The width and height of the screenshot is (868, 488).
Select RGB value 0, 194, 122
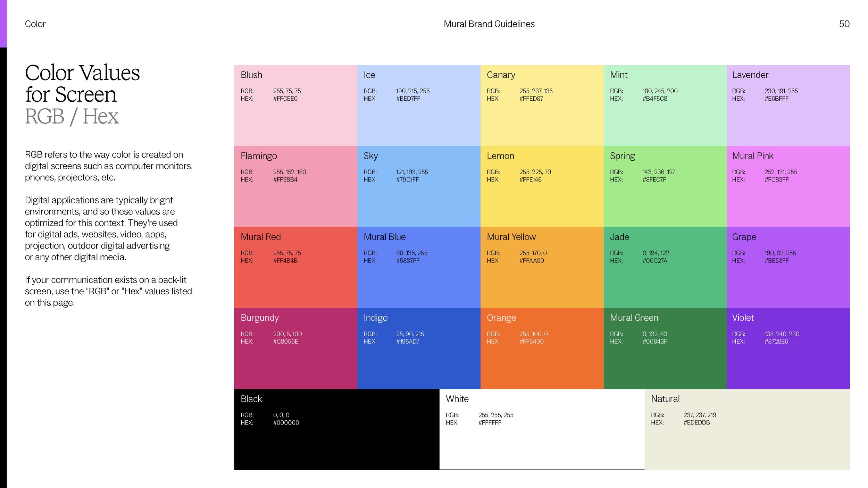pyautogui.click(x=656, y=253)
